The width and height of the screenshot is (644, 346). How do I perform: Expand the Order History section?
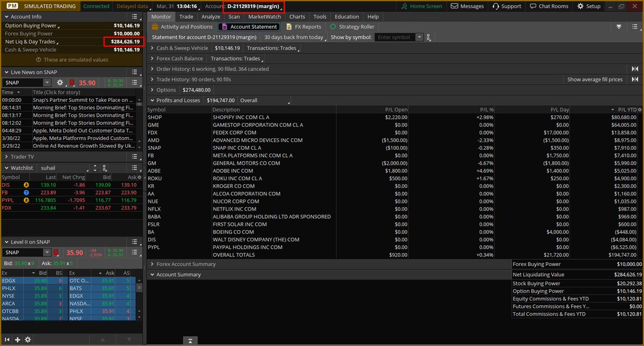point(152,69)
